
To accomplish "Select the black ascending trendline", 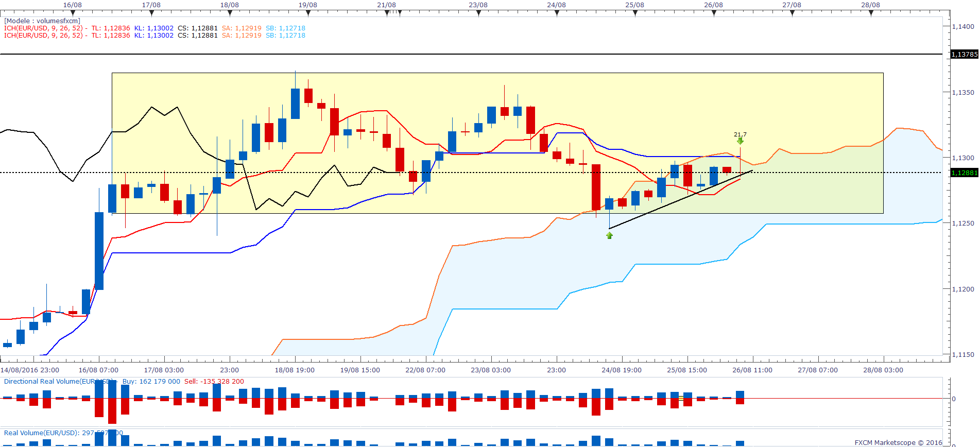I will coord(680,200).
